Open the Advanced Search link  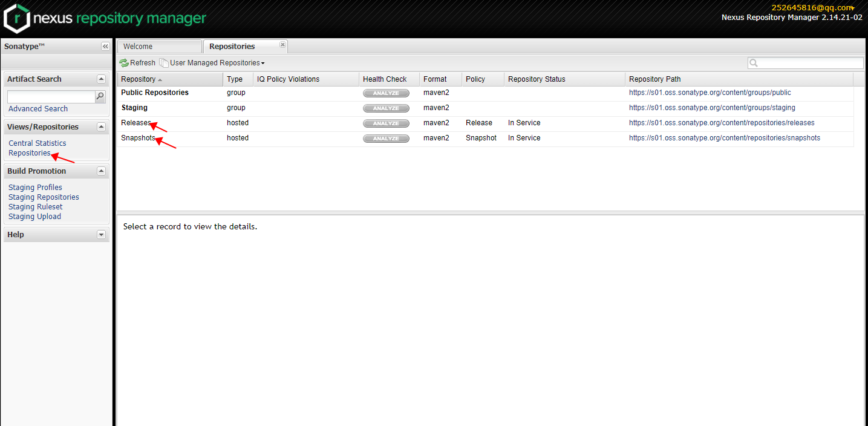(x=38, y=109)
